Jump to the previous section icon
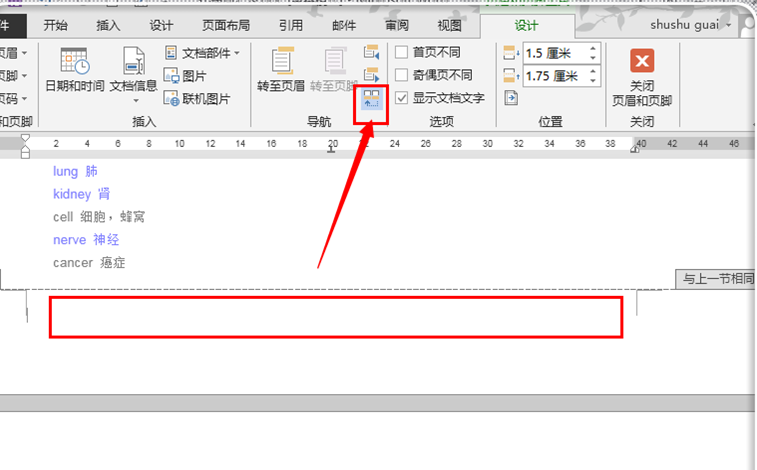 (x=372, y=52)
